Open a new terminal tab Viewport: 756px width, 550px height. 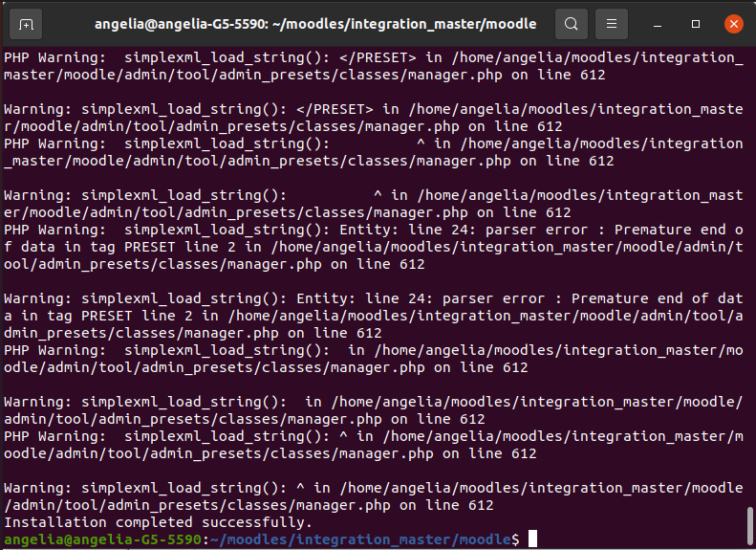(26, 24)
